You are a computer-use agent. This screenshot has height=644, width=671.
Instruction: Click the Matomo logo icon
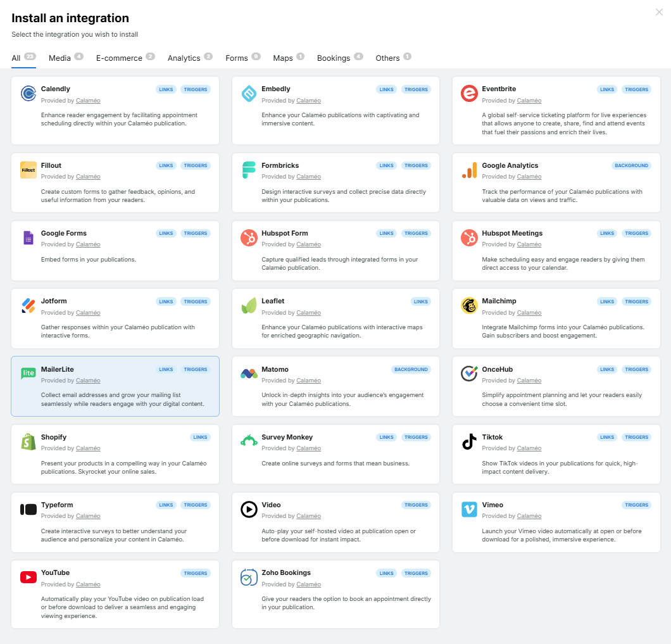(249, 374)
